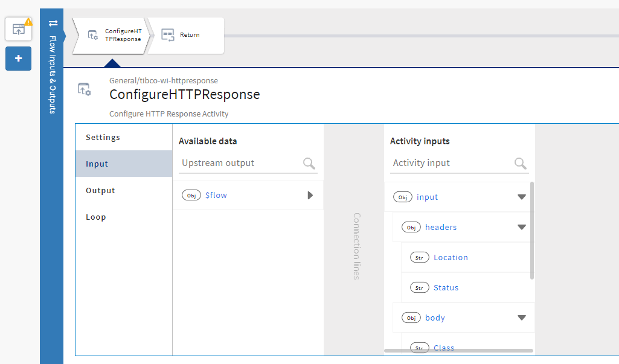
Task: Click the blue plus button to add a flow
Action: (18, 59)
